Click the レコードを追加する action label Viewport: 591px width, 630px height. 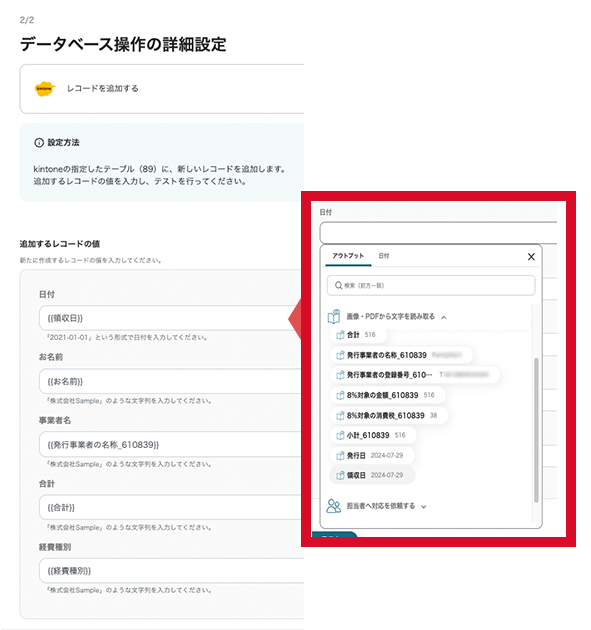(102, 88)
